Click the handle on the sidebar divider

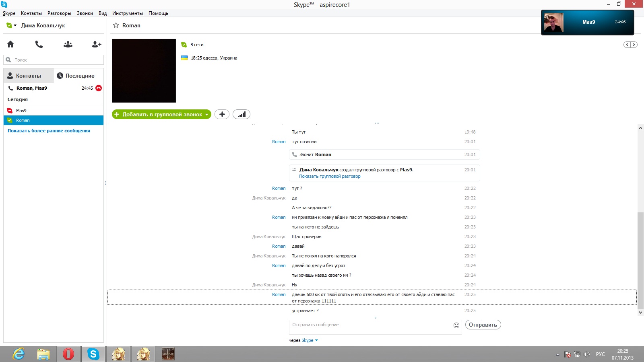click(x=106, y=183)
